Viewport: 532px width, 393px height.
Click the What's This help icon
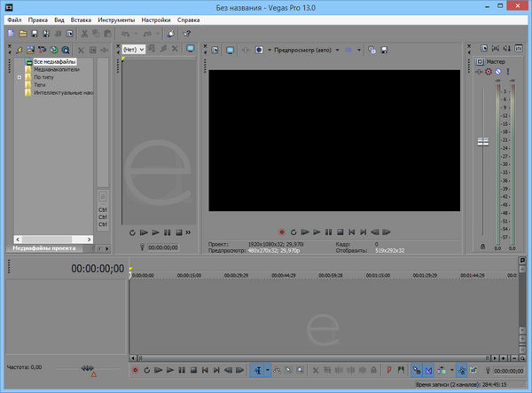(x=187, y=34)
